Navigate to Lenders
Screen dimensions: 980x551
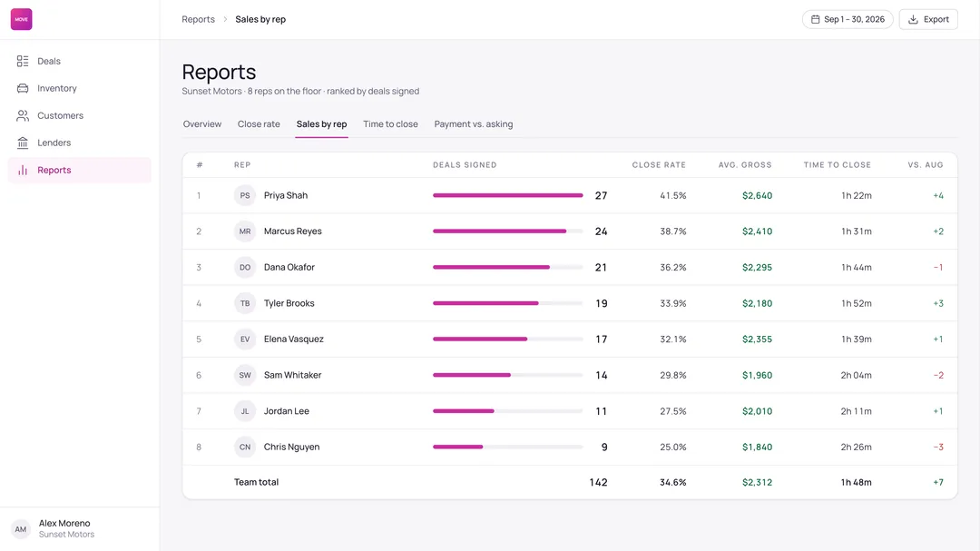tap(79, 143)
